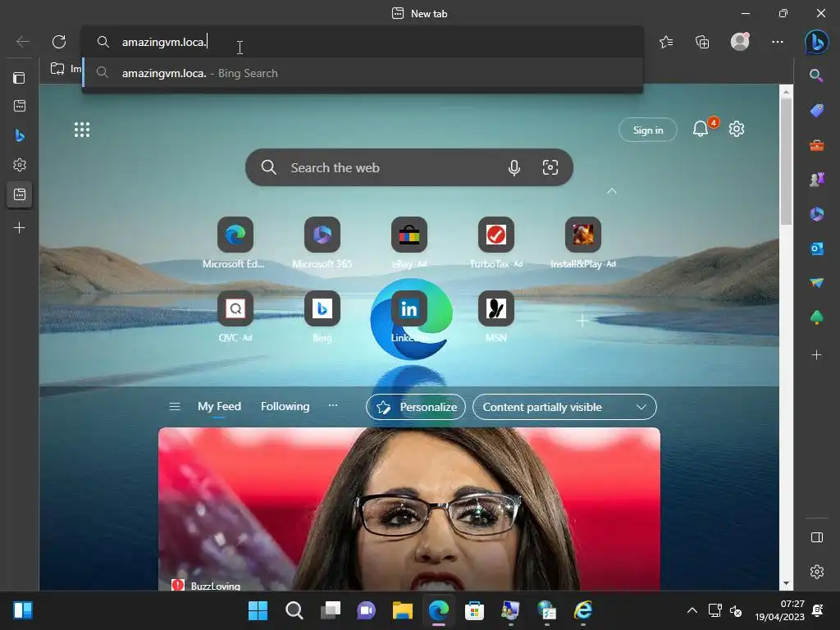Collapse quick links with chevron up
The image size is (840, 630).
click(x=611, y=191)
